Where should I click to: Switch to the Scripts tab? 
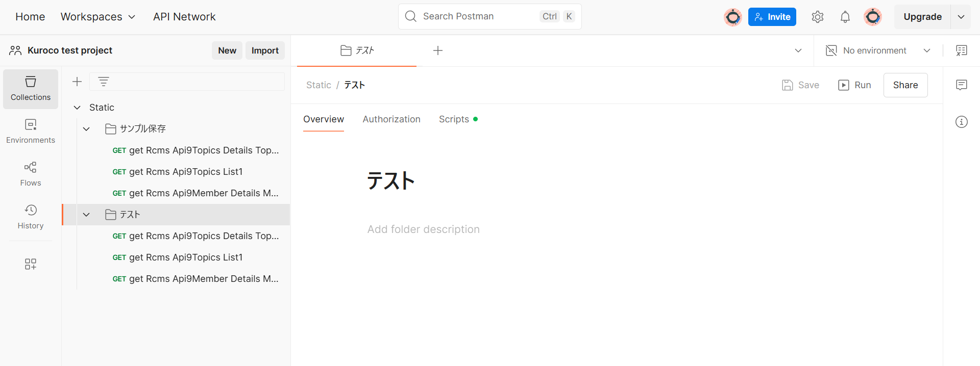[x=454, y=119]
